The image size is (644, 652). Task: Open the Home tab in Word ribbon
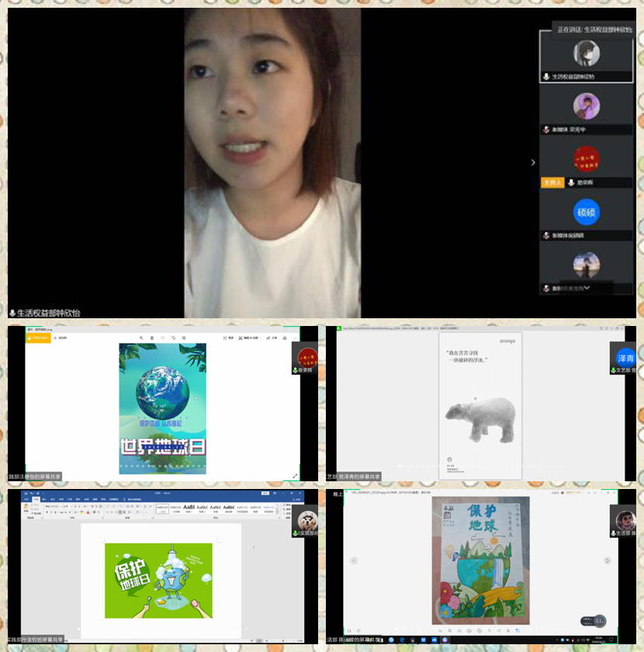click(36, 499)
